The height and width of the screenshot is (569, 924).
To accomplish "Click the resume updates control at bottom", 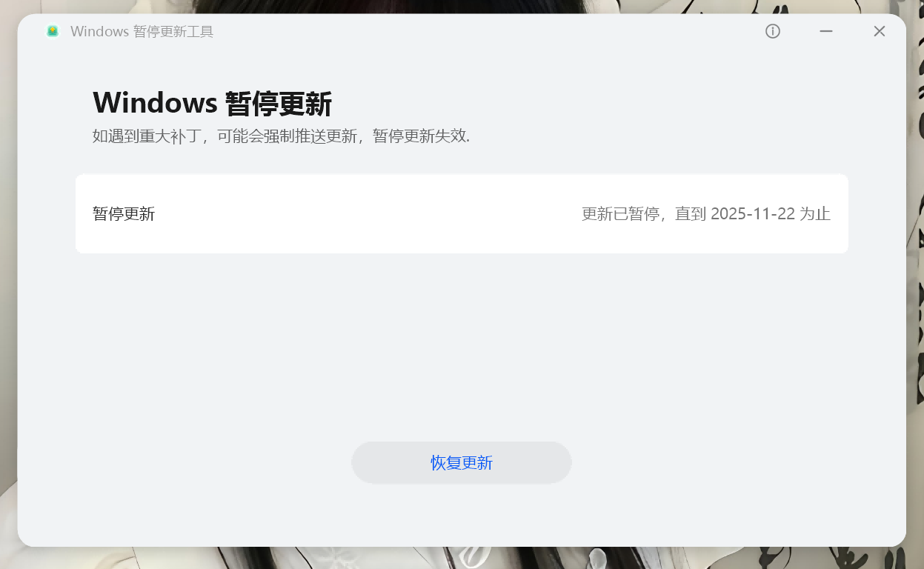I will pyautogui.click(x=461, y=462).
